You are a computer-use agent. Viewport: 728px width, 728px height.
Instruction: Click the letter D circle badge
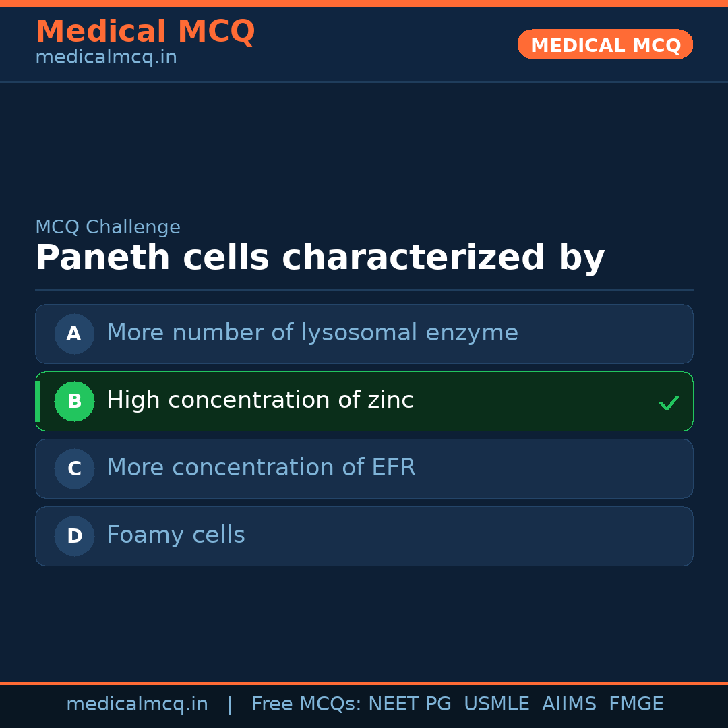pos(74,536)
